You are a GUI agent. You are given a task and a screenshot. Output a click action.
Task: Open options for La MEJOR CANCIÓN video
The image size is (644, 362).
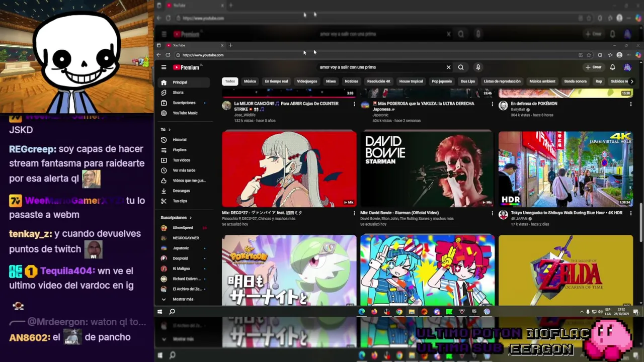[354, 104]
